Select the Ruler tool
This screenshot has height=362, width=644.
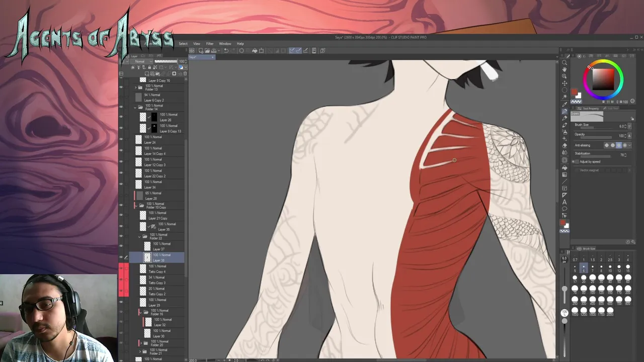tap(565, 195)
